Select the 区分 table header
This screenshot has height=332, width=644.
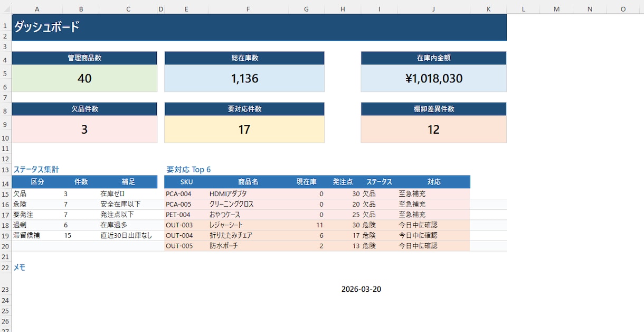pos(37,182)
